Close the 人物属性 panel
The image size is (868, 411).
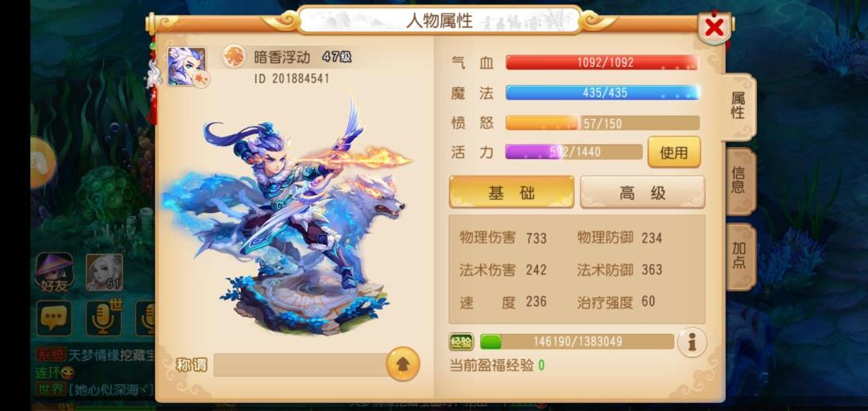(714, 26)
